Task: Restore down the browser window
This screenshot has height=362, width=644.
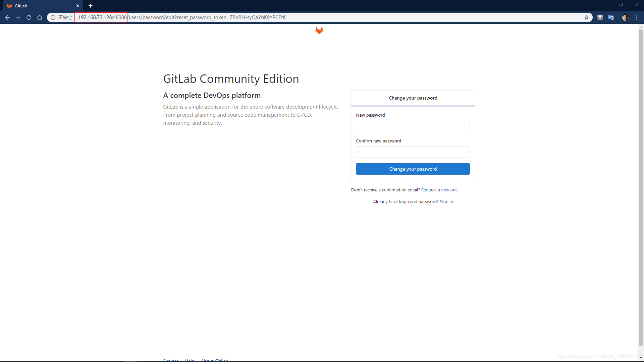Action: [621, 5]
